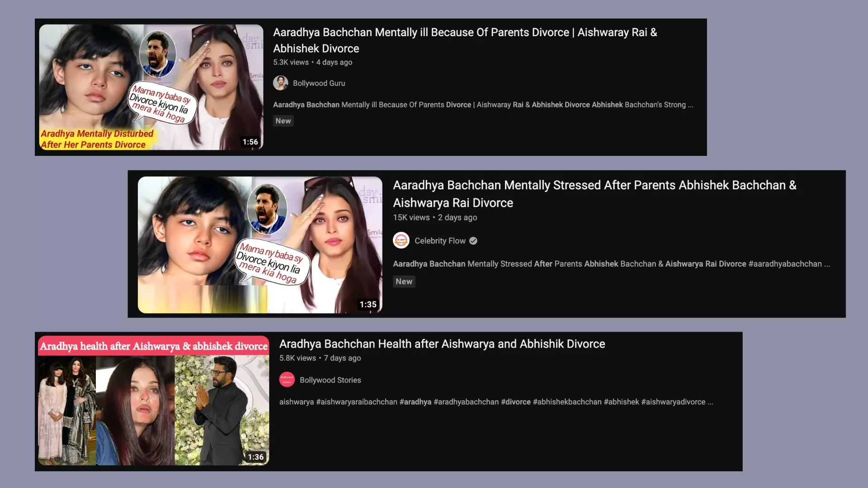Screen dimensions: 868x488
Task: Click the 1:35 duration label
Action: [368, 305]
